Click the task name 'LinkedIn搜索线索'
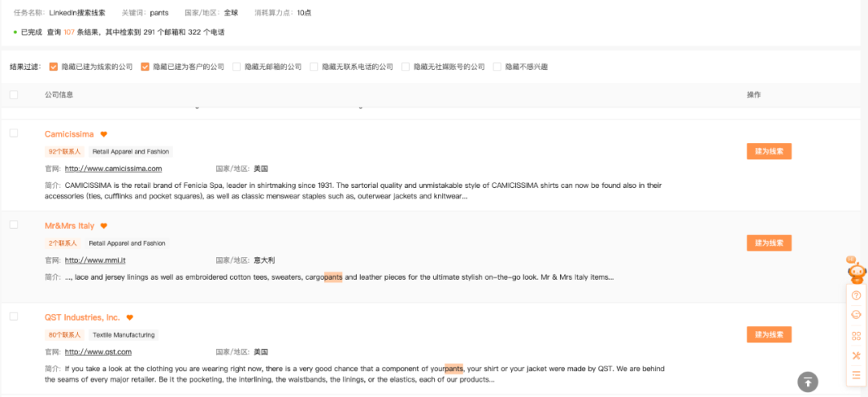The height and width of the screenshot is (397, 868). pos(77,13)
